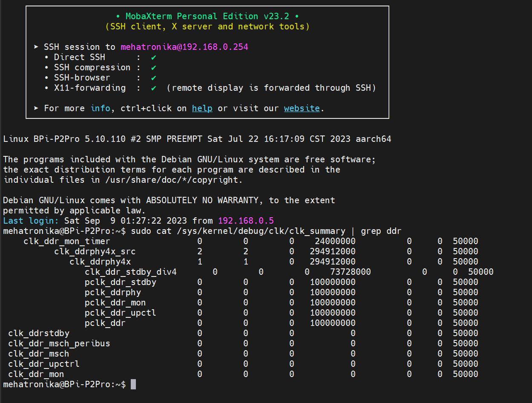Click the clk_ddr_mon_timer clock name
The width and height of the screenshot is (532, 403).
pos(66,241)
